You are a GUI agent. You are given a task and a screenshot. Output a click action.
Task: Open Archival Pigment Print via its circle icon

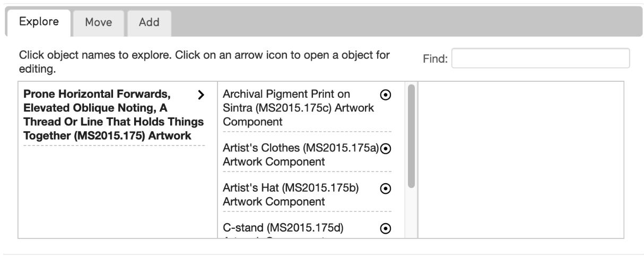coord(386,94)
